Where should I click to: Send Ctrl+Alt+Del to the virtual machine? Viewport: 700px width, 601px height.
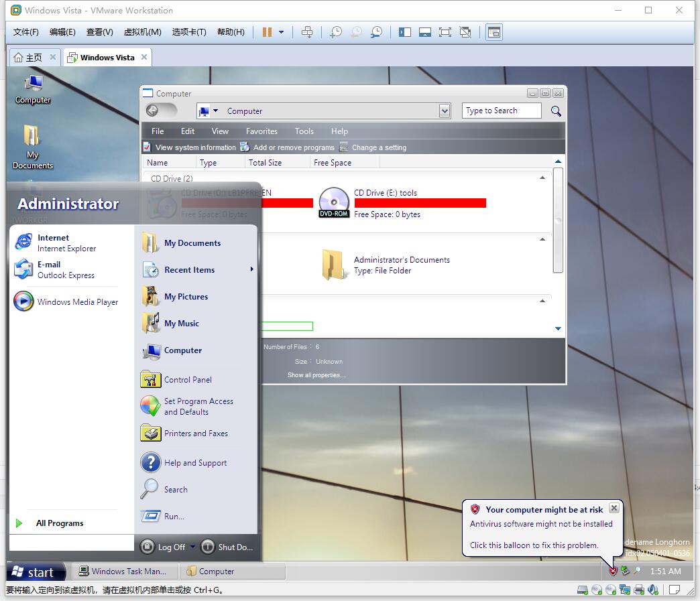[x=307, y=32]
